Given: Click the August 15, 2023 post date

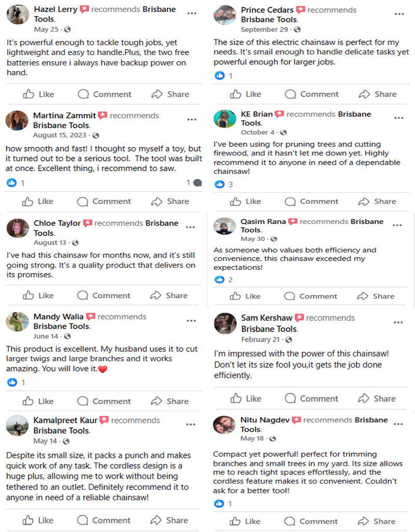Looking at the screenshot, I should [x=60, y=135].
